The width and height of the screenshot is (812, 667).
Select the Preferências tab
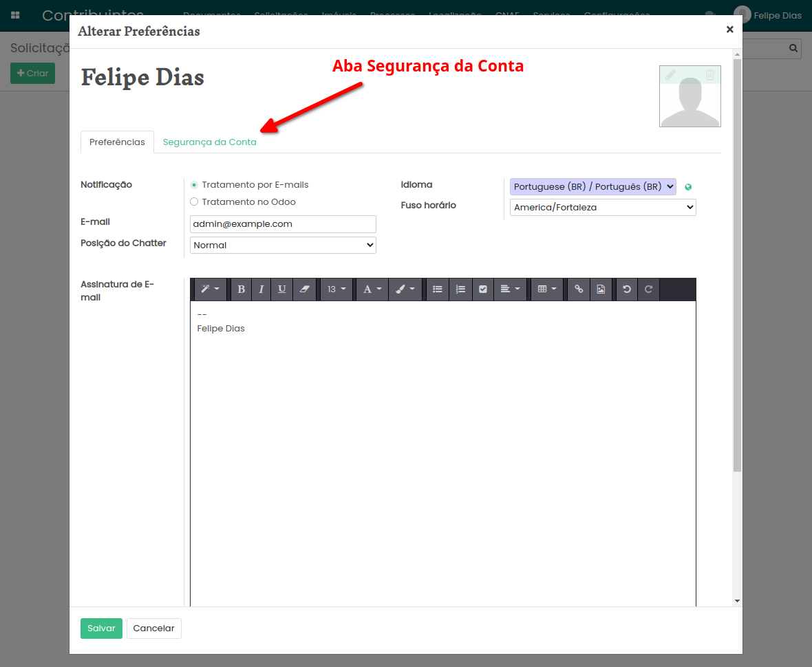(x=117, y=142)
